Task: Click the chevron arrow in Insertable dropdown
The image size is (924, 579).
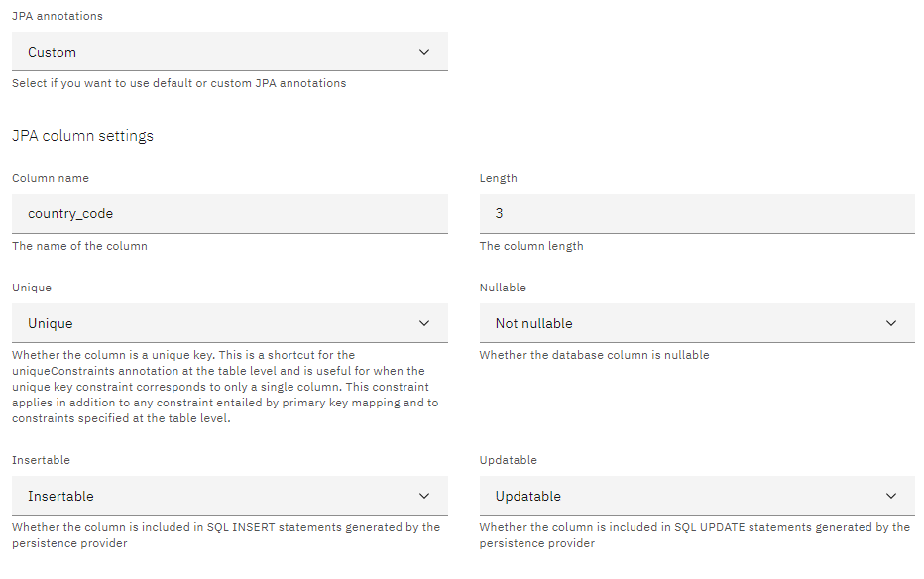Action: point(424,496)
